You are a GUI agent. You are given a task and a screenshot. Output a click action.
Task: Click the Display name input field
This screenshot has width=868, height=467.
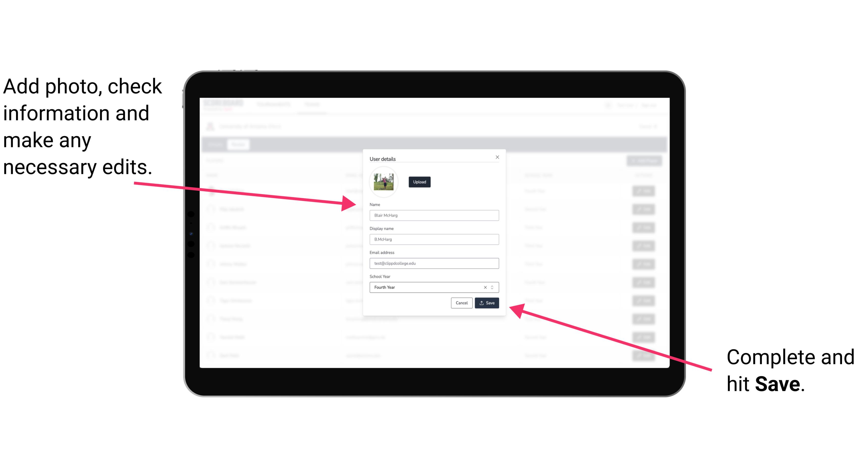click(x=434, y=239)
